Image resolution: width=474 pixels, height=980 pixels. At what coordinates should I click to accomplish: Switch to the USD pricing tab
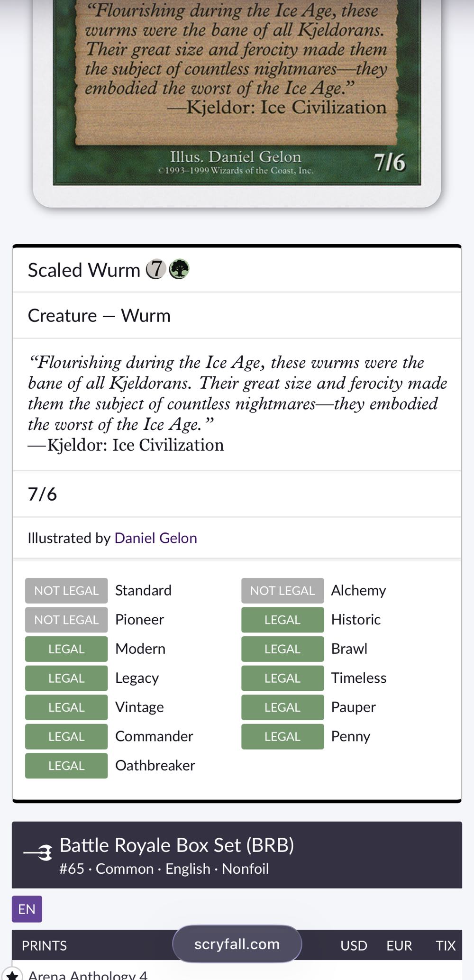353,945
